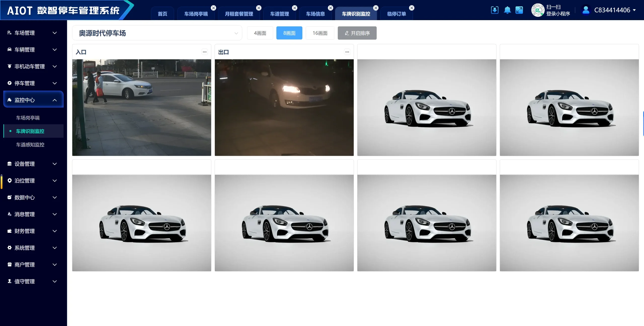The image size is (644, 326).
Task: Click the 开启排序 button
Action: pos(357,33)
